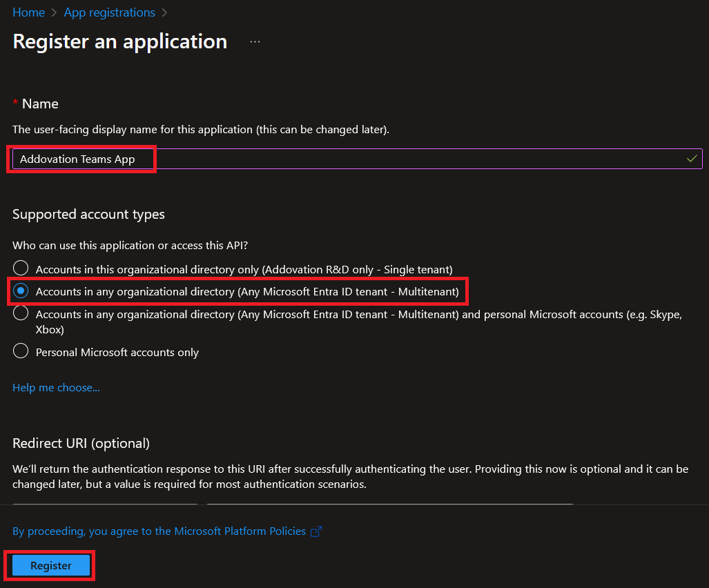Click the chevron separator after Home breadcrumb
Viewport: 709px width, 588px height.
pos(54,13)
